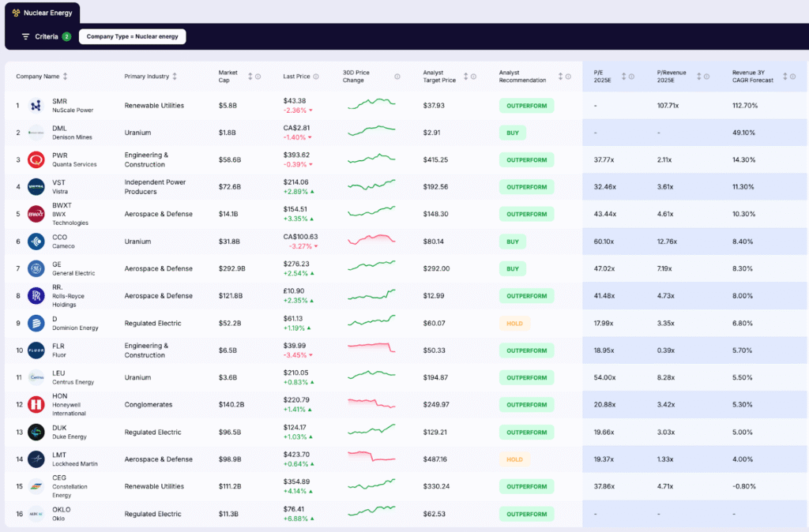Image resolution: width=809 pixels, height=532 pixels.
Task: Click the General Electric logo
Action: point(36,268)
